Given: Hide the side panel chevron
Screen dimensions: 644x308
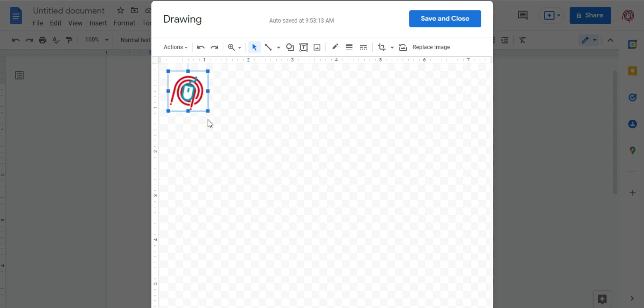Looking at the screenshot, I should (632, 298).
